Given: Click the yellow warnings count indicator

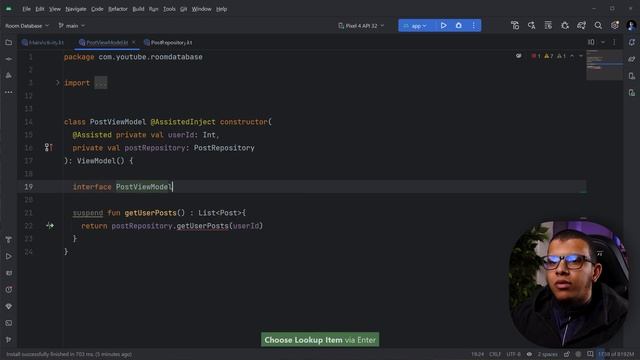Looking at the screenshot, I should (549, 56).
